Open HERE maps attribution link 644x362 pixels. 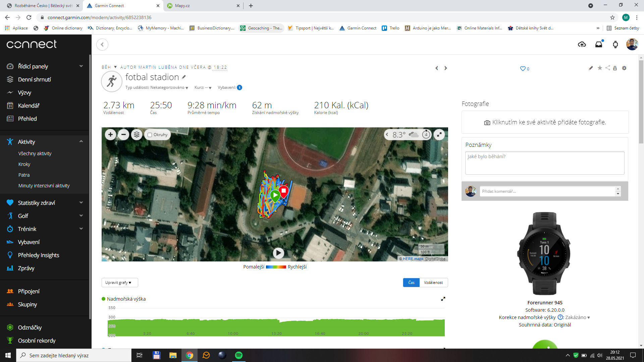413,259
